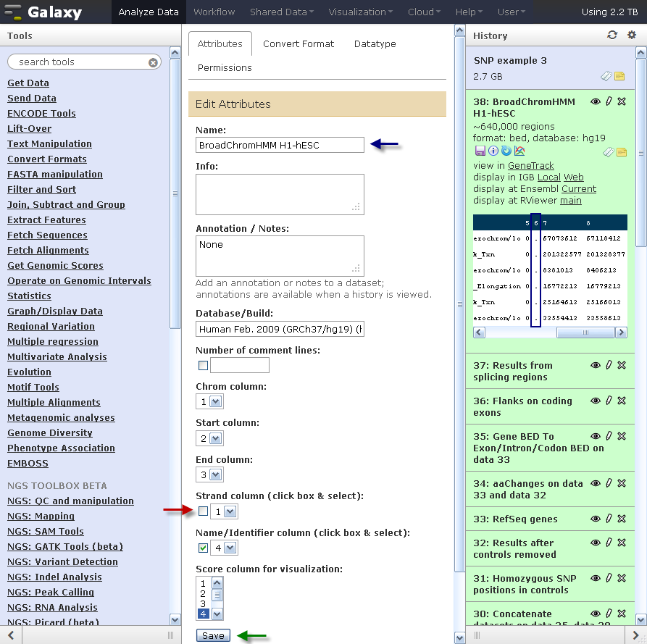Uncheck the Name/Identifier column checkbox

click(x=203, y=548)
